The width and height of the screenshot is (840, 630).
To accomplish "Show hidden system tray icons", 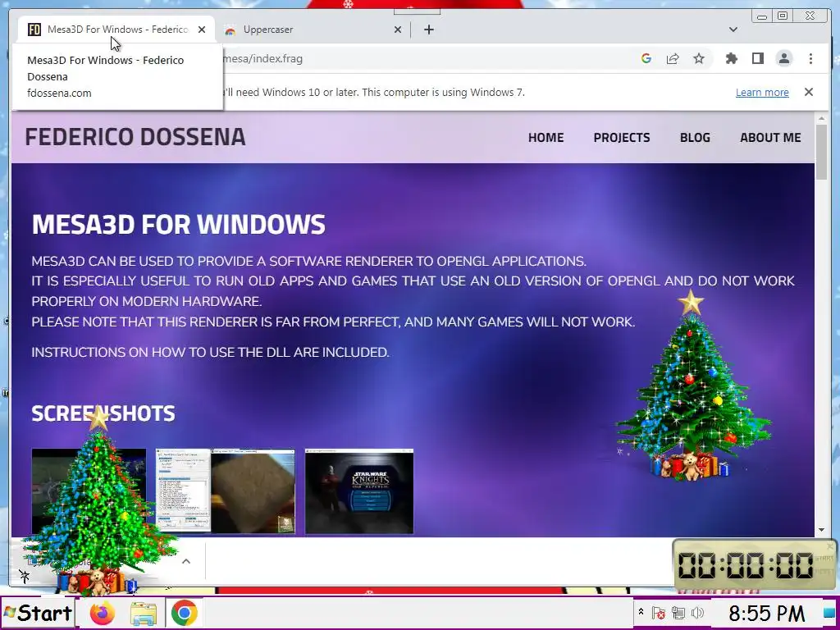I will pyautogui.click(x=640, y=611).
